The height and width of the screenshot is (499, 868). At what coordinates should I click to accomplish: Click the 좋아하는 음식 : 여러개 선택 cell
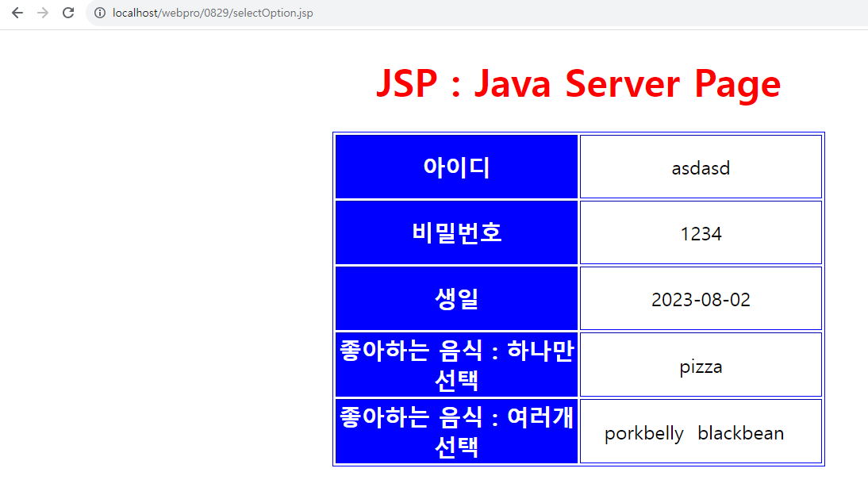tap(457, 431)
